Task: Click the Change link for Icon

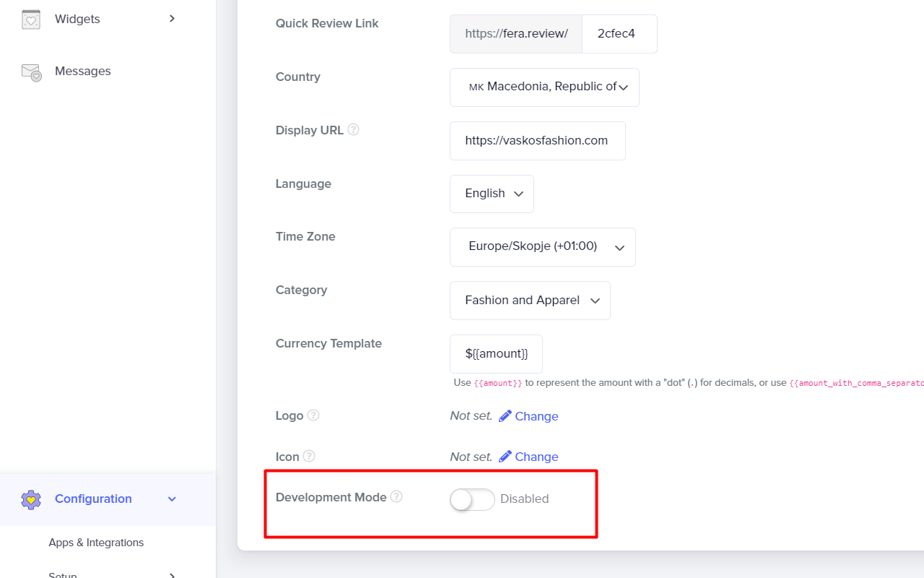Action: click(x=536, y=457)
